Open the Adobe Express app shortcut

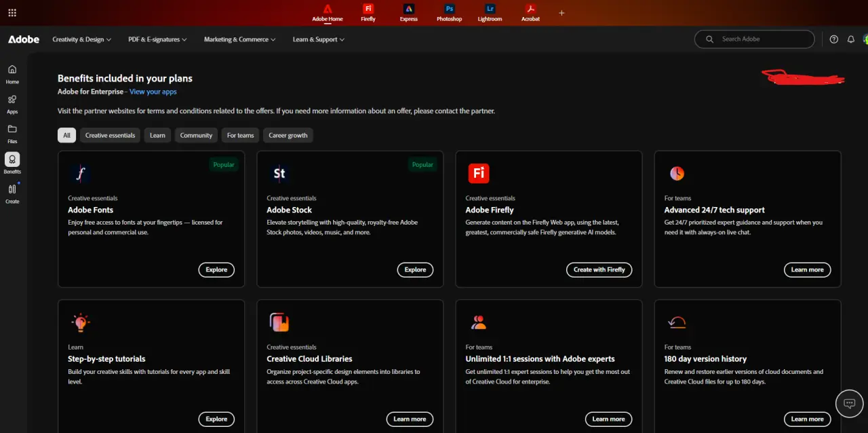pos(408,12)
